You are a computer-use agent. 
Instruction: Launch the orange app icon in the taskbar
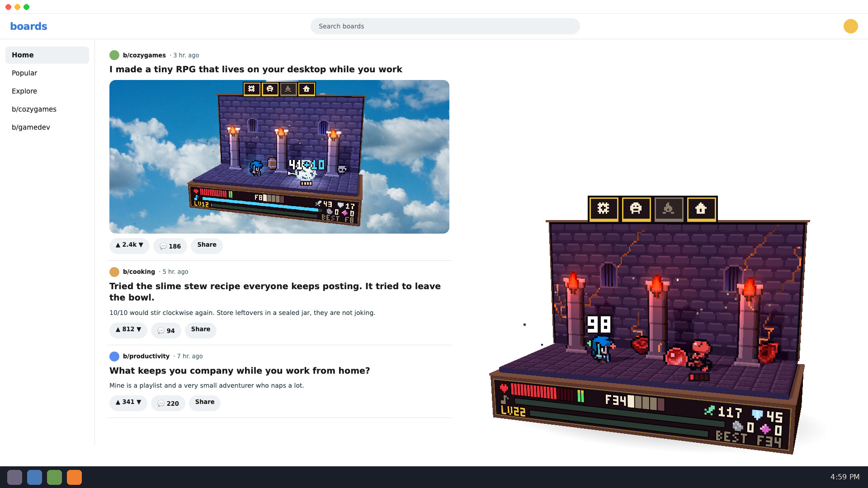(x=74, y=477)
